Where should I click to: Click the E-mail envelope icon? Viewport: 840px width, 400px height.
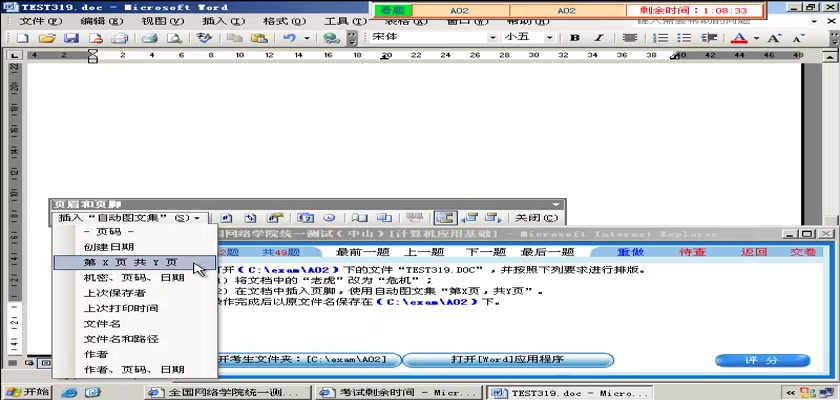121,38
